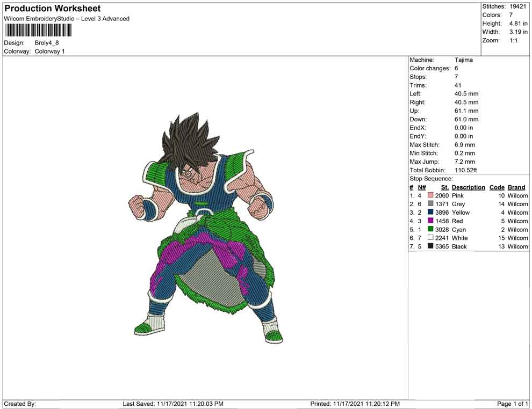Click the Pink color swatch in stop sequence

(430, 196)
